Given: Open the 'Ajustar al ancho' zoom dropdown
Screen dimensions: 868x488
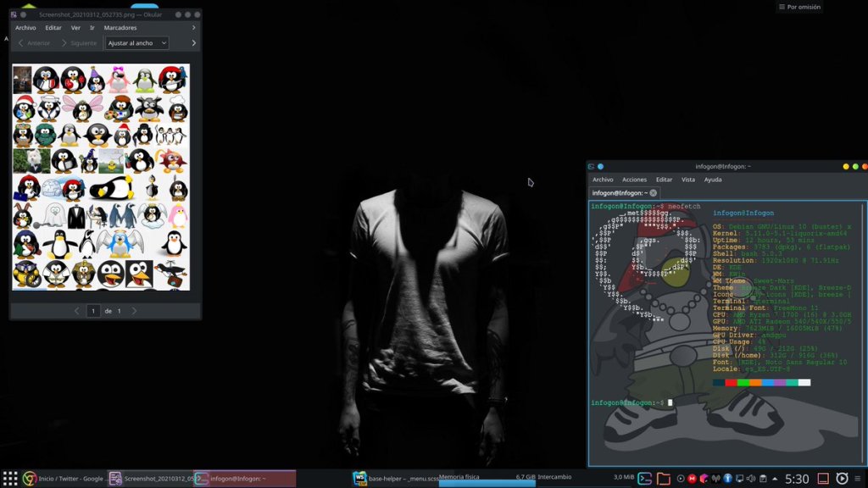Looking at the screenshot, I should click(137, 43).
